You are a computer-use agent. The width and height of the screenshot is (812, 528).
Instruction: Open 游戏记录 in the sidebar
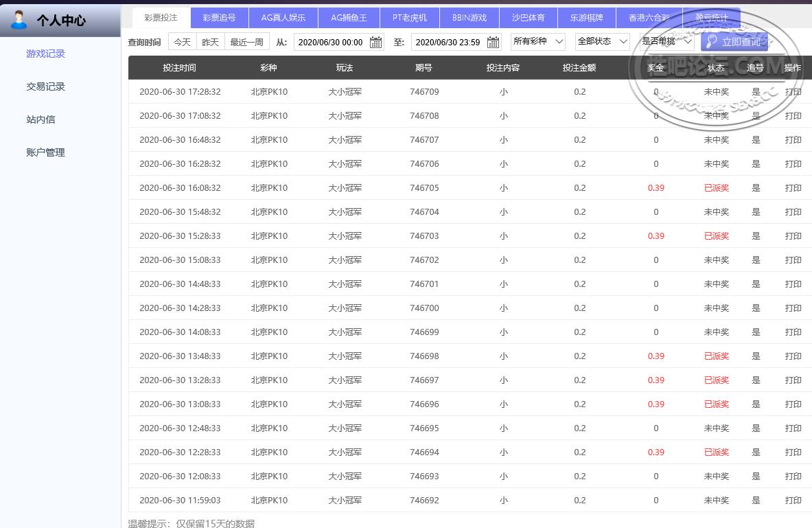45,54
